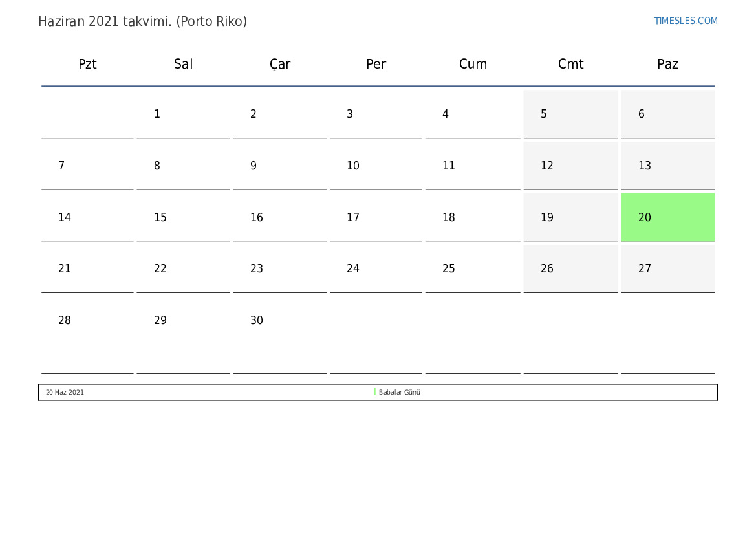Select the Paz column header

[668, 63]
